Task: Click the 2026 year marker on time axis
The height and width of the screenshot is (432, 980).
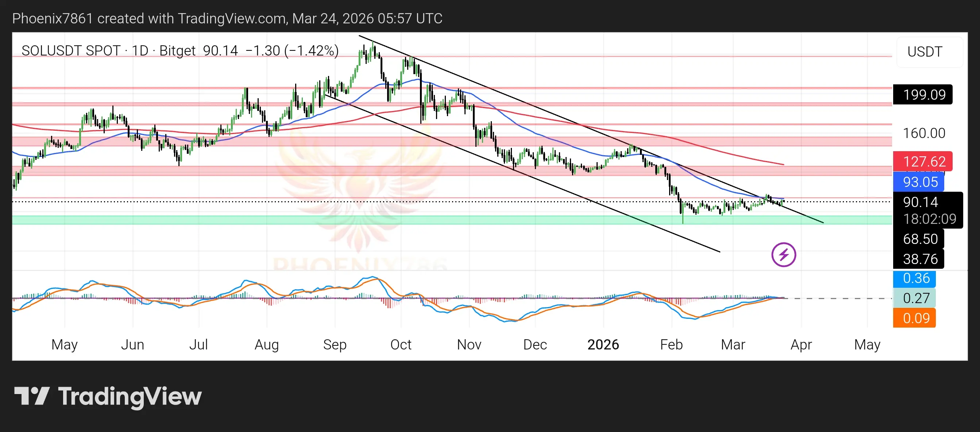Action: (x=603, y=344)
